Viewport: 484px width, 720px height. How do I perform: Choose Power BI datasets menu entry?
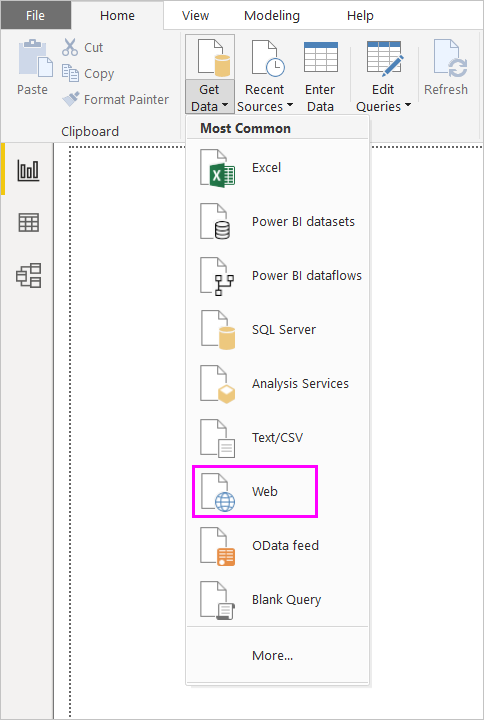pyautogui.click(x=277, y=222)
